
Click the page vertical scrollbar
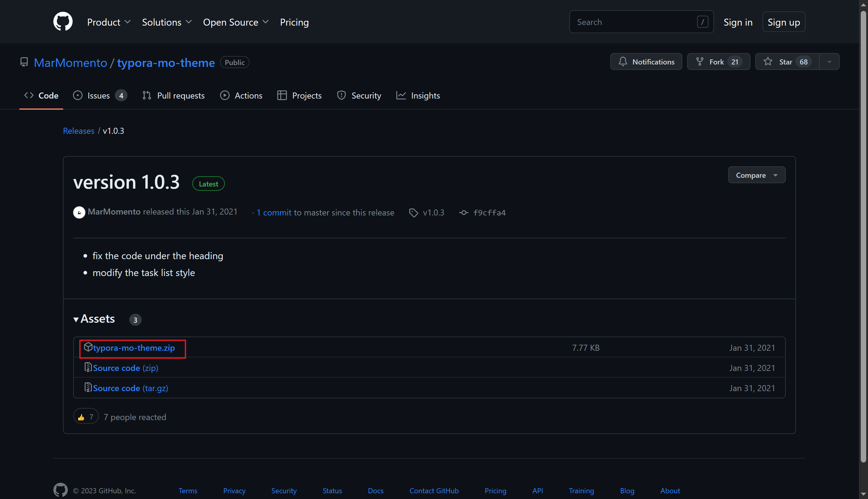863,237
